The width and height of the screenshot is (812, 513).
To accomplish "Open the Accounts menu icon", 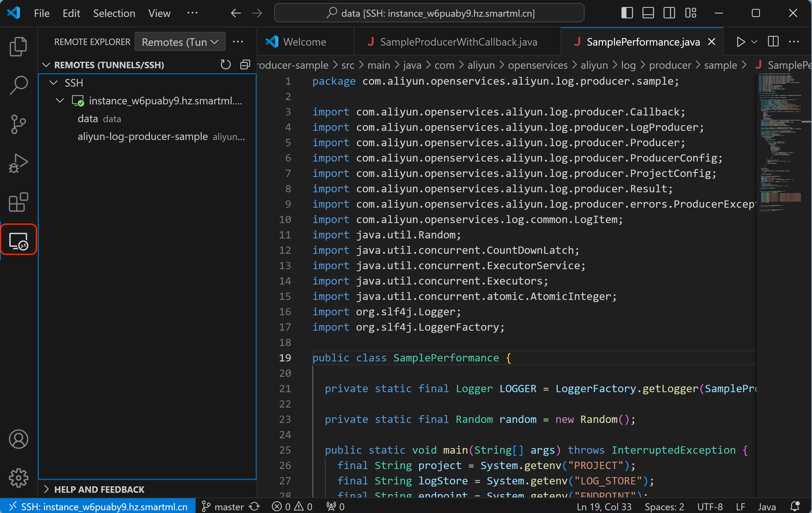I will (x=19, y=439).
